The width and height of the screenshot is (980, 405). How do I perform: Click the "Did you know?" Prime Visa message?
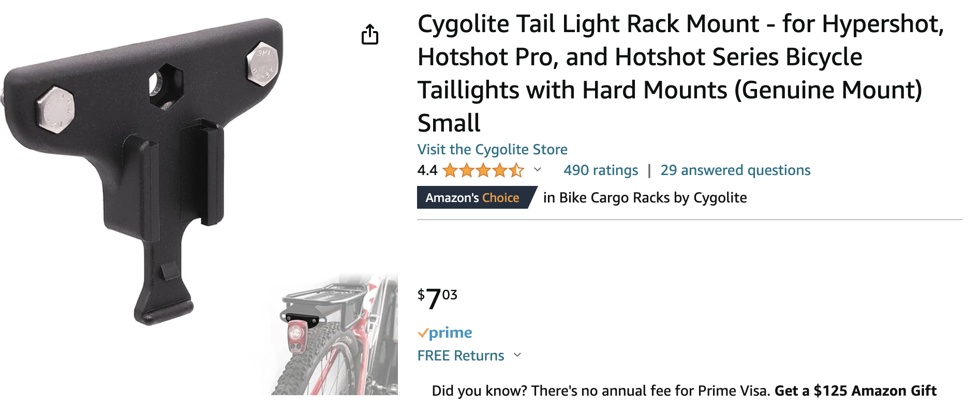[600, 390]
